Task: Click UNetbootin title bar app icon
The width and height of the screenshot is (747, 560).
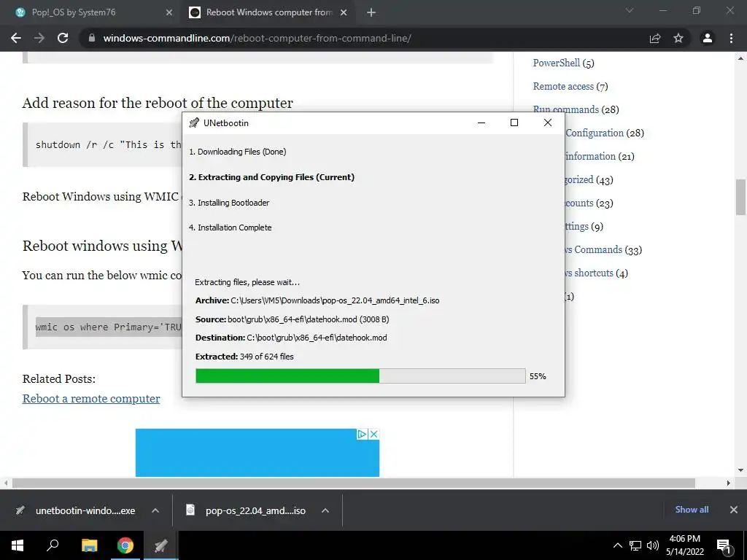Action: tap(194, 122)
